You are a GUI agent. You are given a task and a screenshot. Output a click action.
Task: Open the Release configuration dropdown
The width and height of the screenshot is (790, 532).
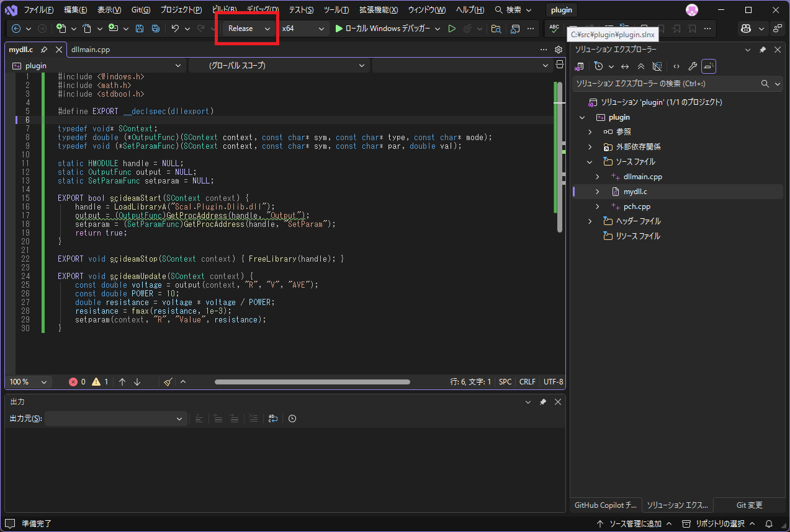[x=249, y=29]
